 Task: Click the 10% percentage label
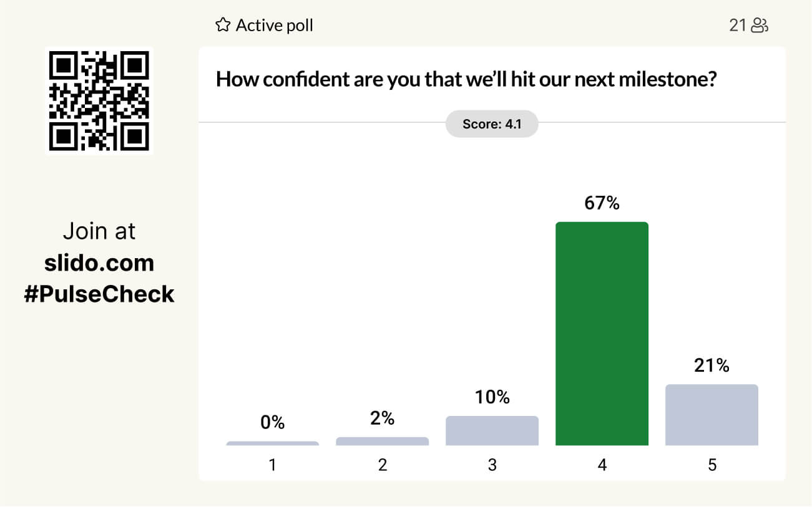pyautogui.click(x=492, y=397)
